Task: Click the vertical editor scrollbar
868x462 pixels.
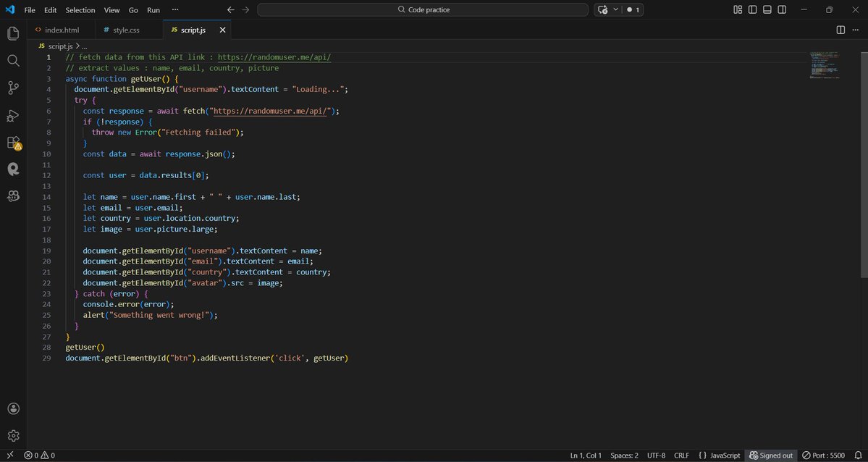Action: (x=864, y=164)
